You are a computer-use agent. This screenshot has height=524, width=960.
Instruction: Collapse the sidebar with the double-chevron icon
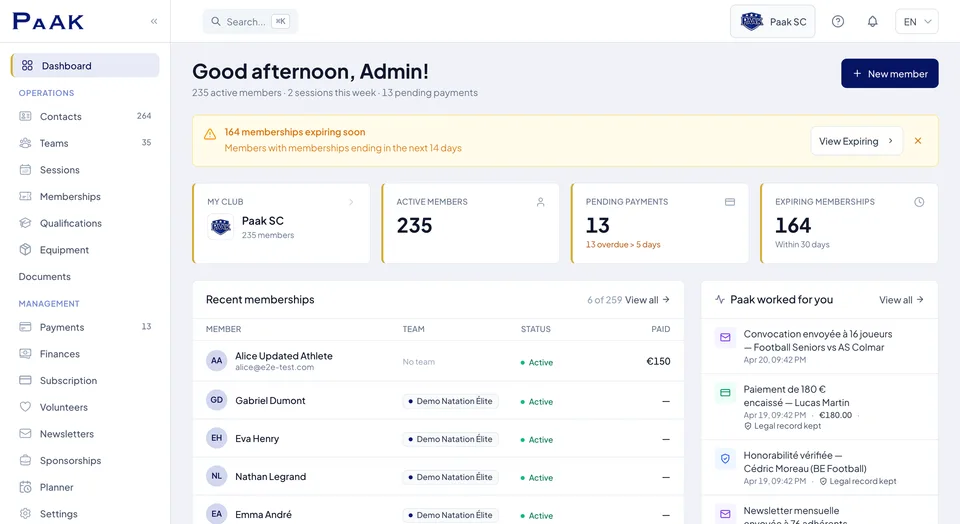tap(154, 21)
